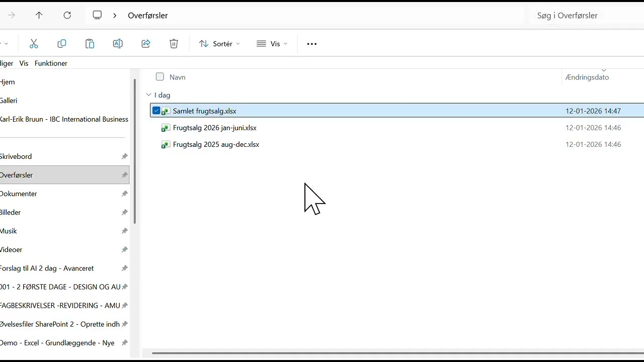Click the Samlet frugtsalg.xlsx filename

tap(204, 111)
